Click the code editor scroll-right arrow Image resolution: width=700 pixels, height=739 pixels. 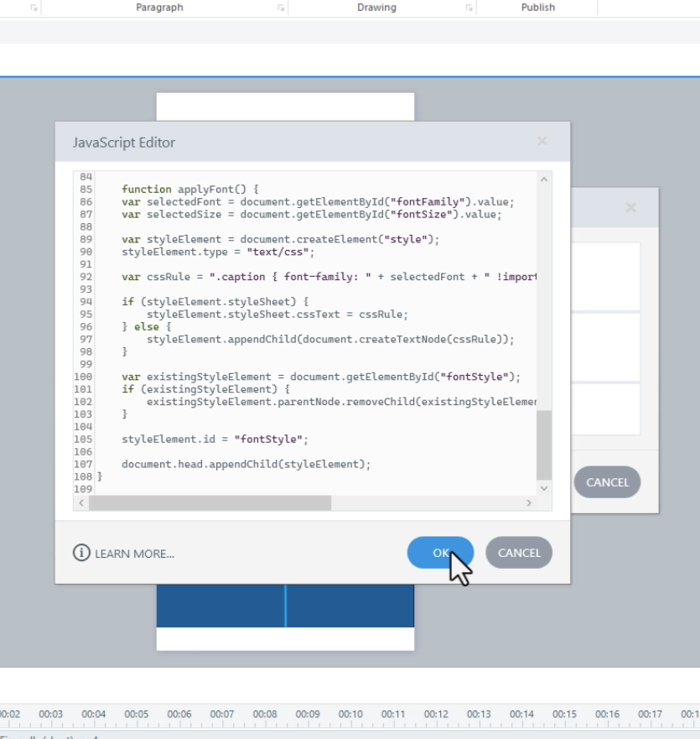(528, 502)
